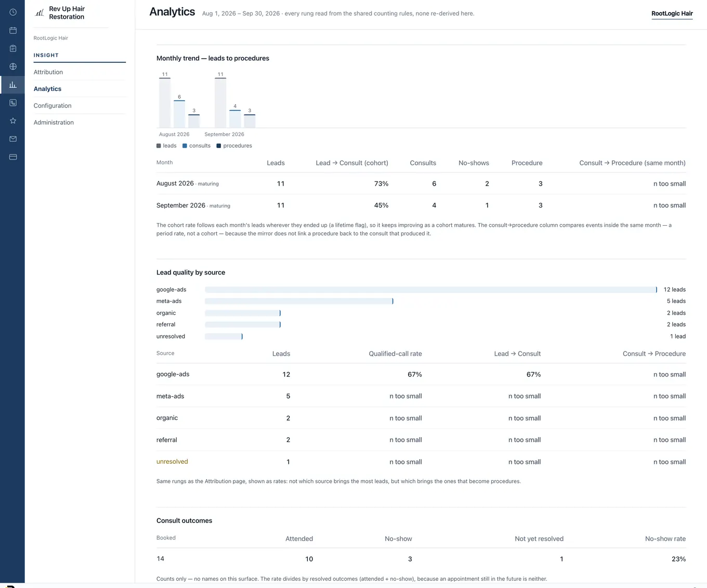Image resolution: width=707 pixels, height=588 pixels.
Task: Click the unresolved source in the table
Action: (172, 462)
